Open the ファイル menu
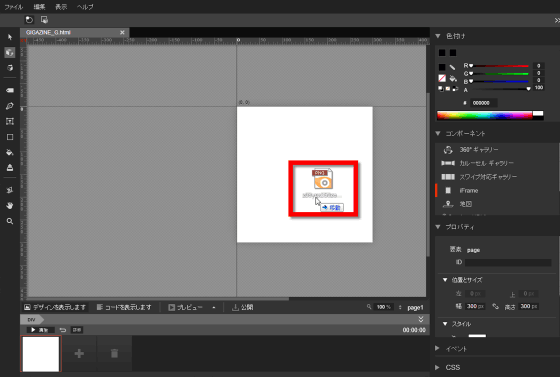This screenshot has height=377, width=560. pos(14,7)
